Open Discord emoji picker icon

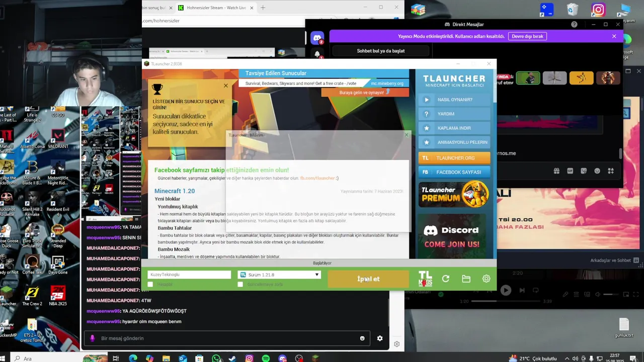(x=597, y=171)
